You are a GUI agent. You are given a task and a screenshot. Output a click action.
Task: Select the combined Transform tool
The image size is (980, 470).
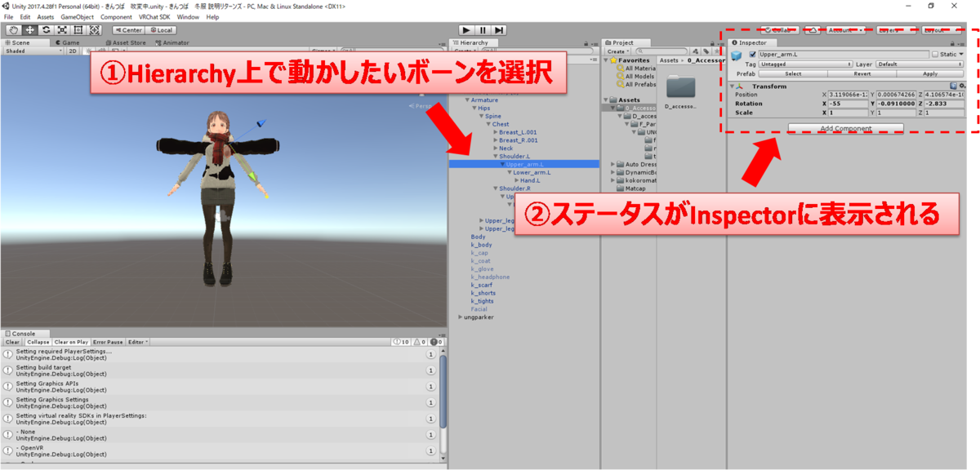(95, 30)
